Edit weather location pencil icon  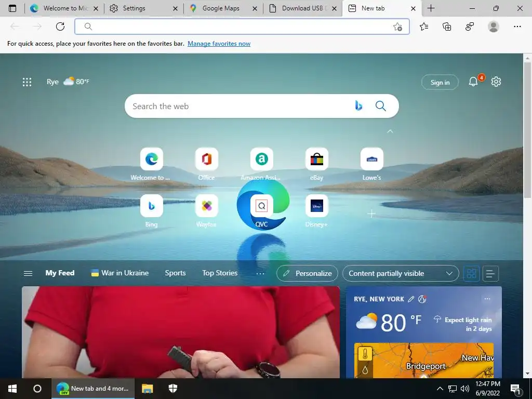point(411,299)
